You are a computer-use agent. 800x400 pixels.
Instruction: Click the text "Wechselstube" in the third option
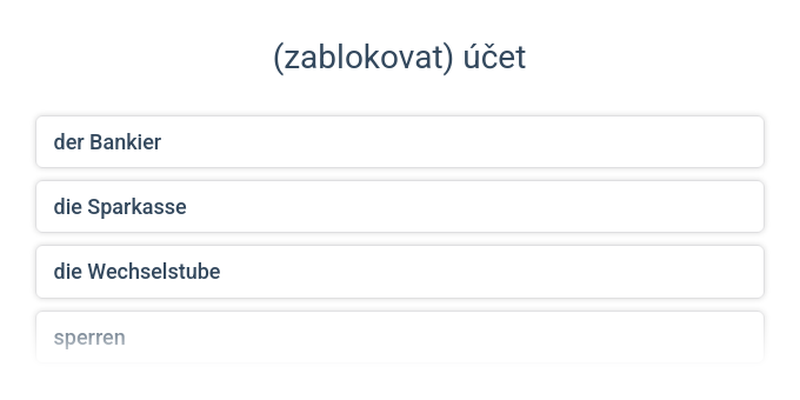(x=154, y=272)
